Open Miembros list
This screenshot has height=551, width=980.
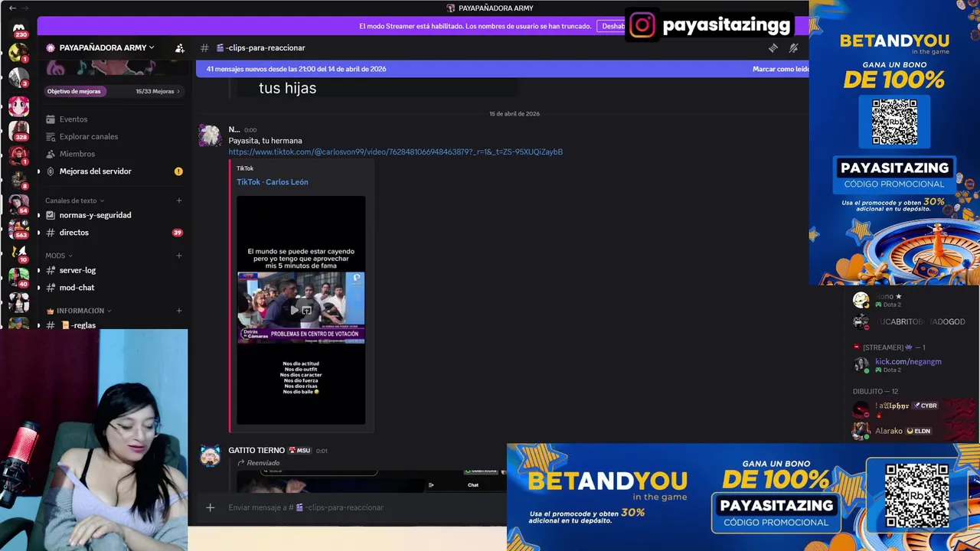pyautogui.click(x=77, y=154)
